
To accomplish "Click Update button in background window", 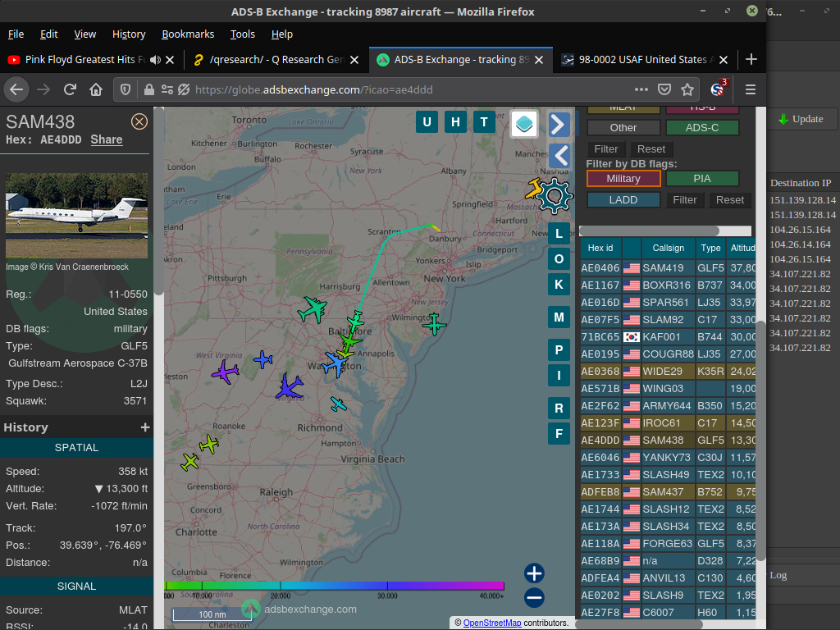I will click(x=801, y=119).
